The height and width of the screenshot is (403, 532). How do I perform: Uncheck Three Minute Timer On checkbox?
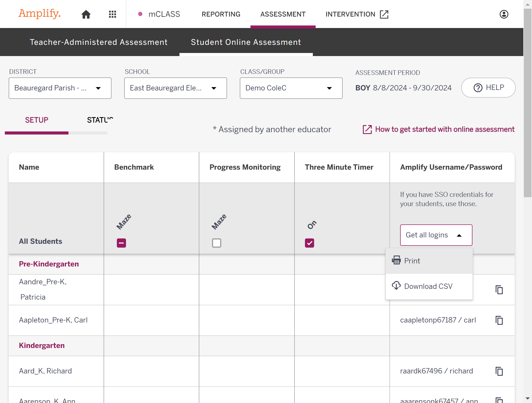(310, 243)
